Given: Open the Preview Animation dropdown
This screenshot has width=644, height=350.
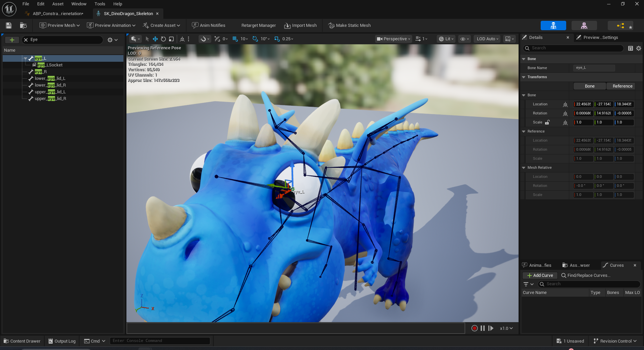Looking at the screenshot, I should click(111, 26).
